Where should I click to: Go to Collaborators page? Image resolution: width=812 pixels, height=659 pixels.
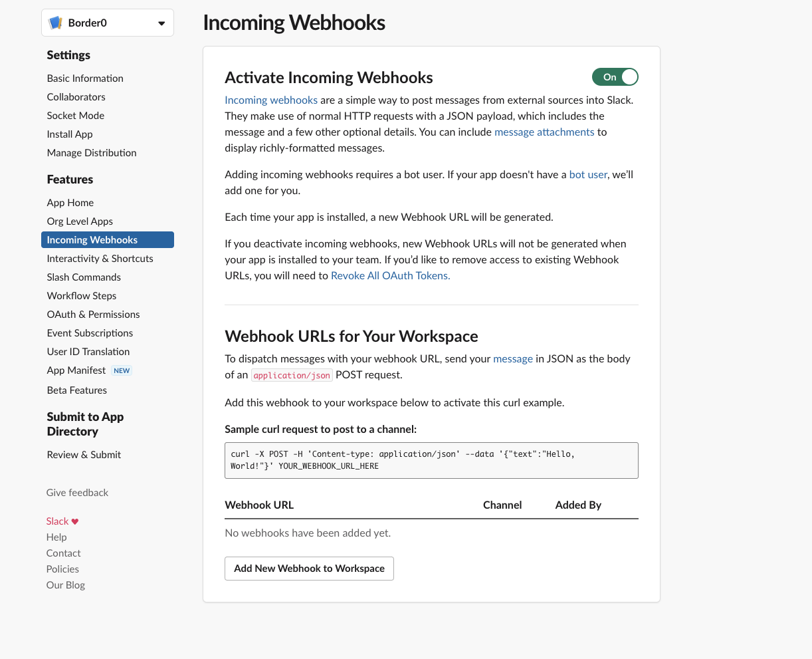[x=76, y=97]
